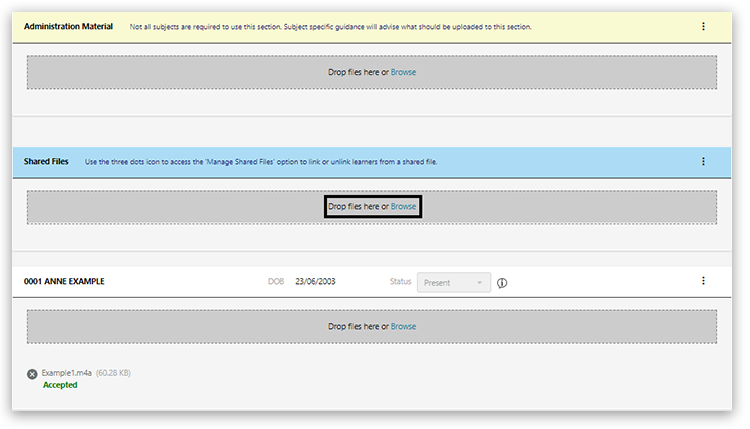Image resolution: width=750 pixels, height=429 pixels.
Task: Remove Example1.m4a using the X icon
Action: (32, 373)
